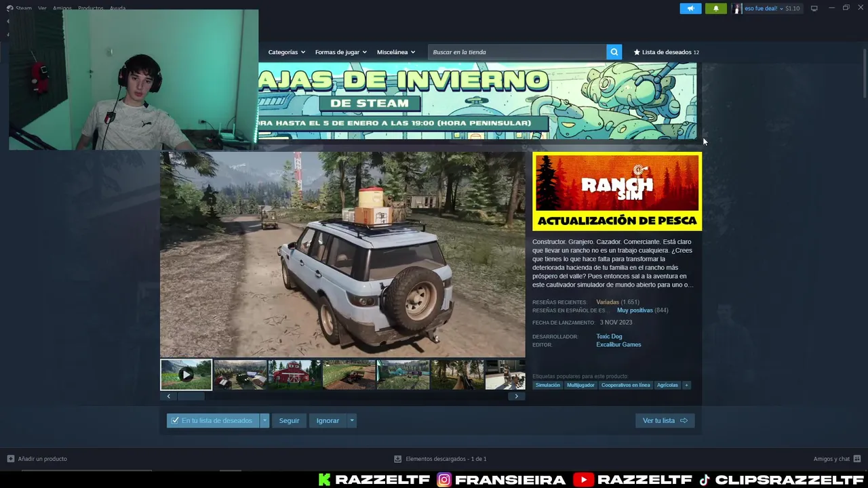
Task: Click Elementos descargados - 1 de 1
Action: [446, 459]
